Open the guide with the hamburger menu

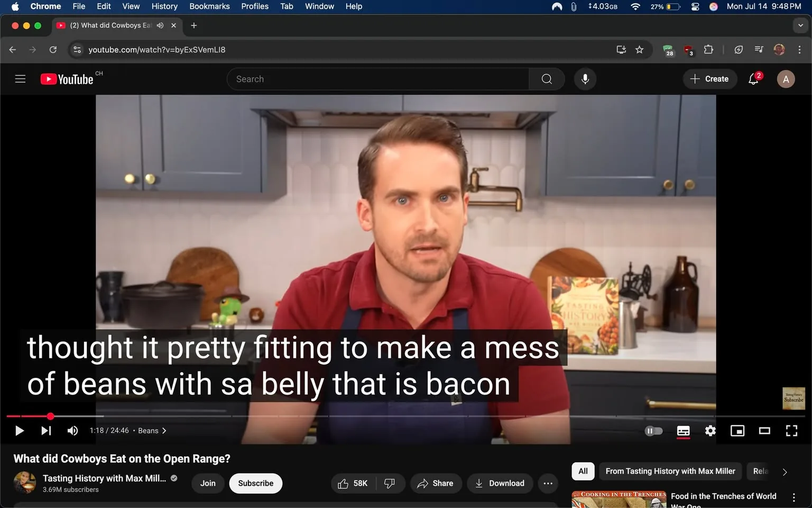(x=20, y=78)
